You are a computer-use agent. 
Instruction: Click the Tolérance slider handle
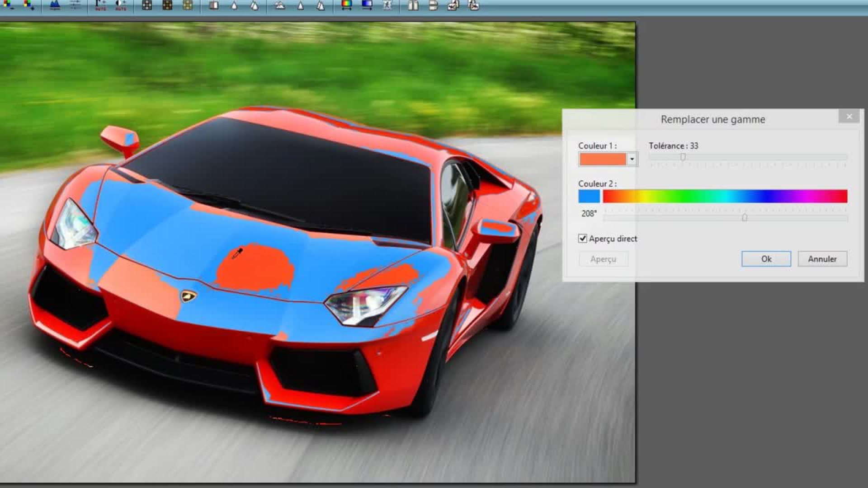683,157
